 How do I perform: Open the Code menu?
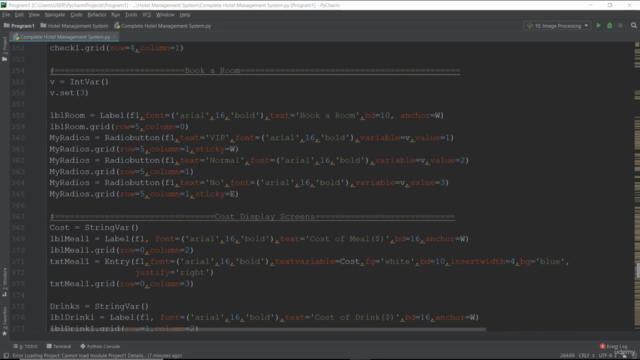click(76, 15)
